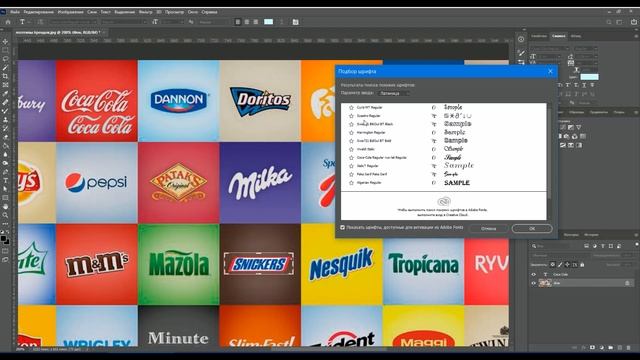Click the color swatch in Character panel

pos(589,77)
